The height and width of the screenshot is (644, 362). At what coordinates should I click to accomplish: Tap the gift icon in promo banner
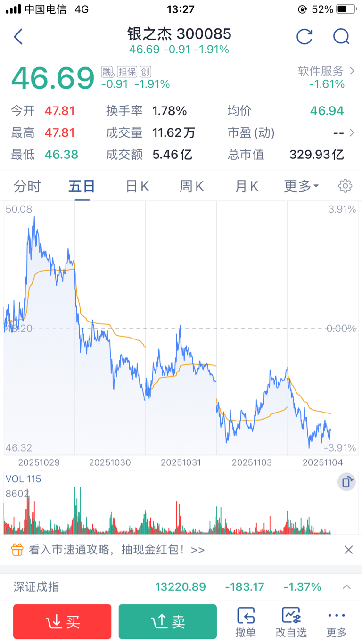click(x=17, y=550)
